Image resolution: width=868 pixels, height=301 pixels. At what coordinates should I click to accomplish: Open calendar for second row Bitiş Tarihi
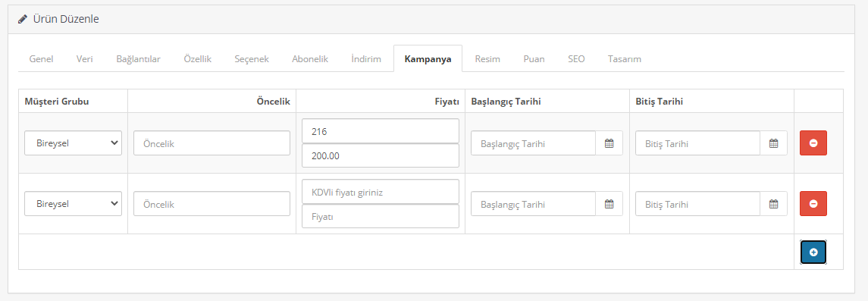(x=774, y=204)
